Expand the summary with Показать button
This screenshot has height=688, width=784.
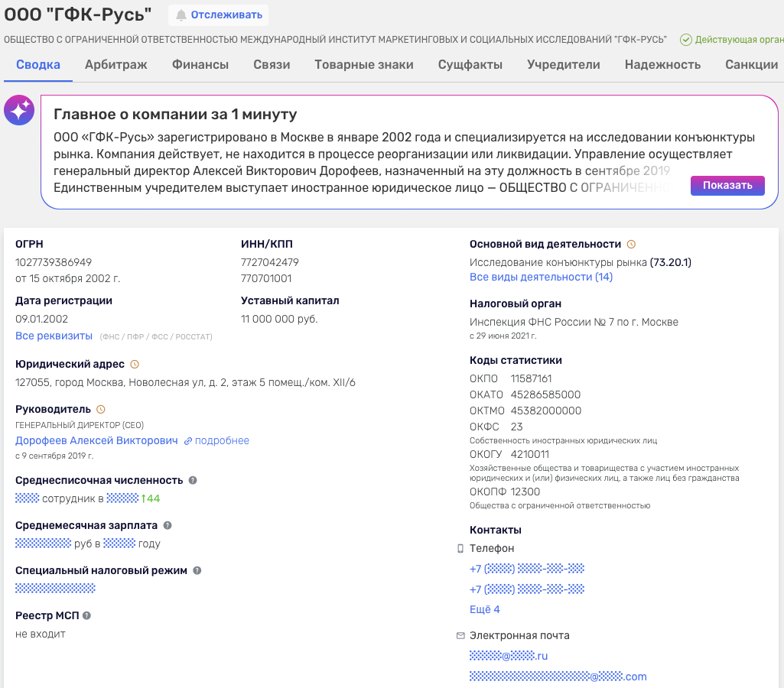coord(727,185)
